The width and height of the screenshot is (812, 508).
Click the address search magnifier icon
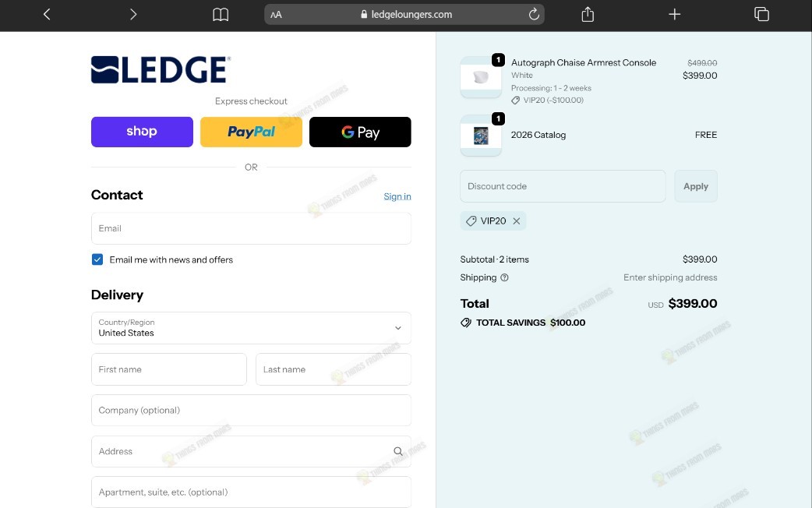[x=397, y=451]
